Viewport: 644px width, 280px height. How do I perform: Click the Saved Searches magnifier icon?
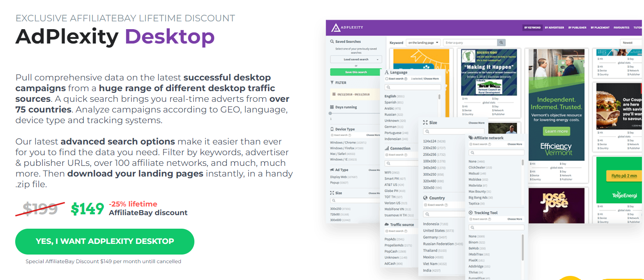[332, 41]
